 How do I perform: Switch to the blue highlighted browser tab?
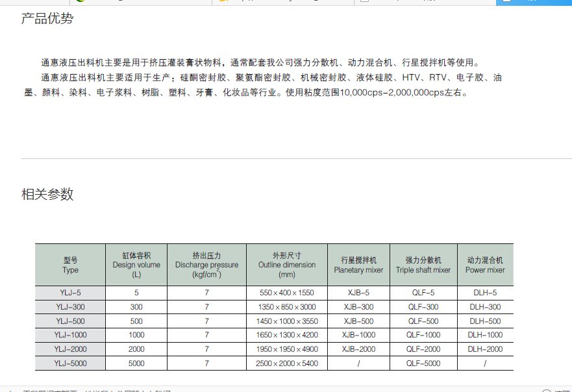533,2
